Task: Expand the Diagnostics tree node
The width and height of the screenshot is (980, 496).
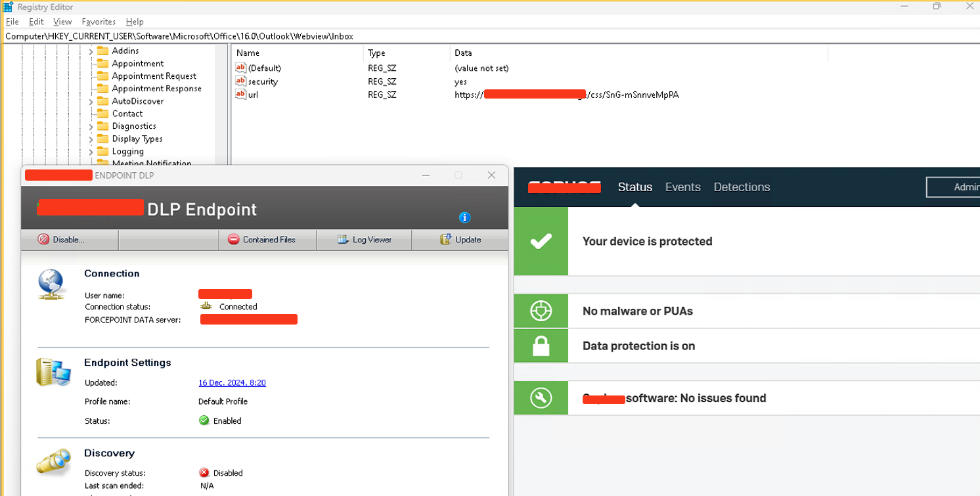Action: [91, 127]
